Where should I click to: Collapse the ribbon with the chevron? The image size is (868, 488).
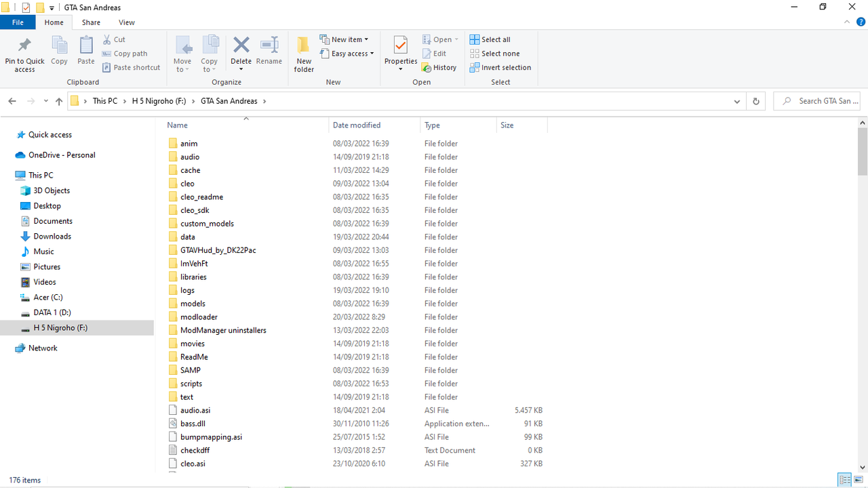[x=846, y=22]
